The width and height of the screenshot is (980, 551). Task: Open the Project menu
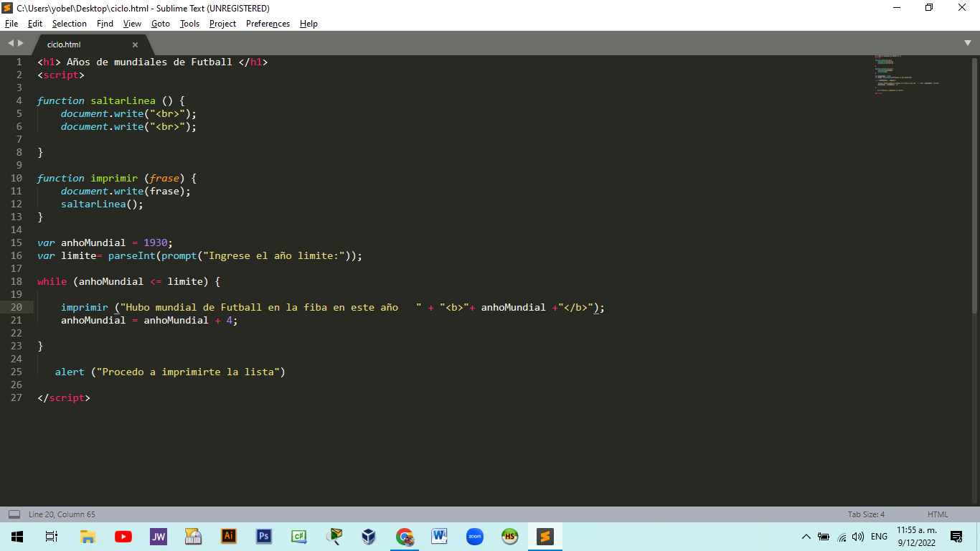pos(222,24)
